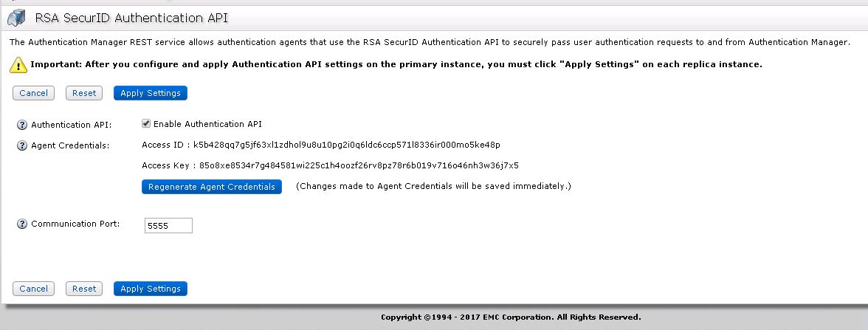
Task: Click Cancel button below the Communication Port field
Action: pyautogui.click(x=33, y=289)
